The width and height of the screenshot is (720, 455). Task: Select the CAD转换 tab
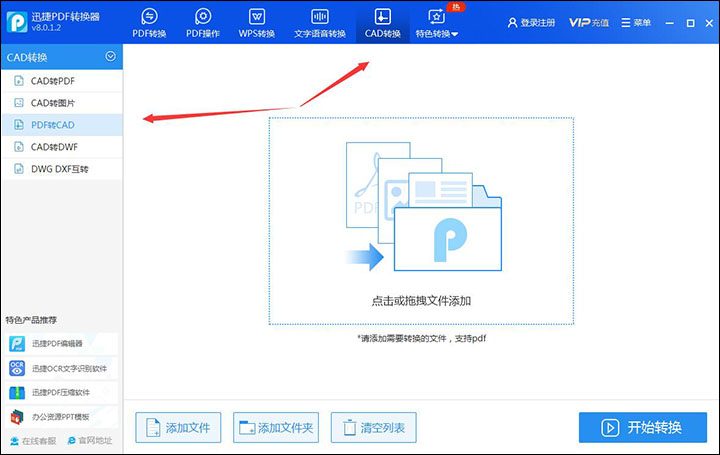(382, 23)
